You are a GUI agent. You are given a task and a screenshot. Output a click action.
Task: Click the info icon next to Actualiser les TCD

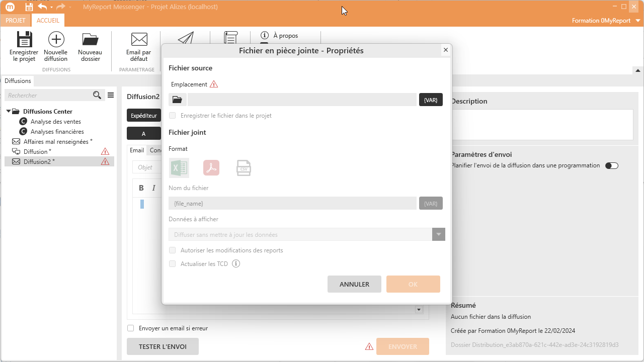click(x=236, y=263)
